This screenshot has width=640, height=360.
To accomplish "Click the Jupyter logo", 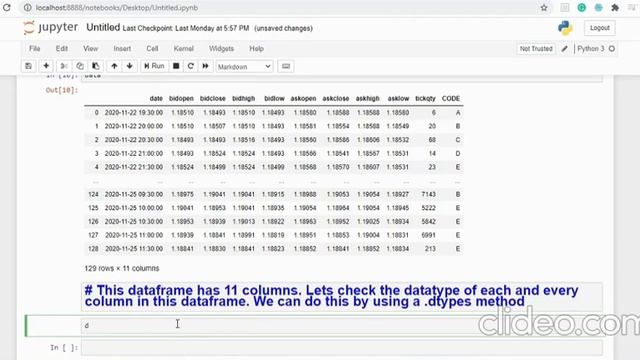I will click(x=51, y=28).
